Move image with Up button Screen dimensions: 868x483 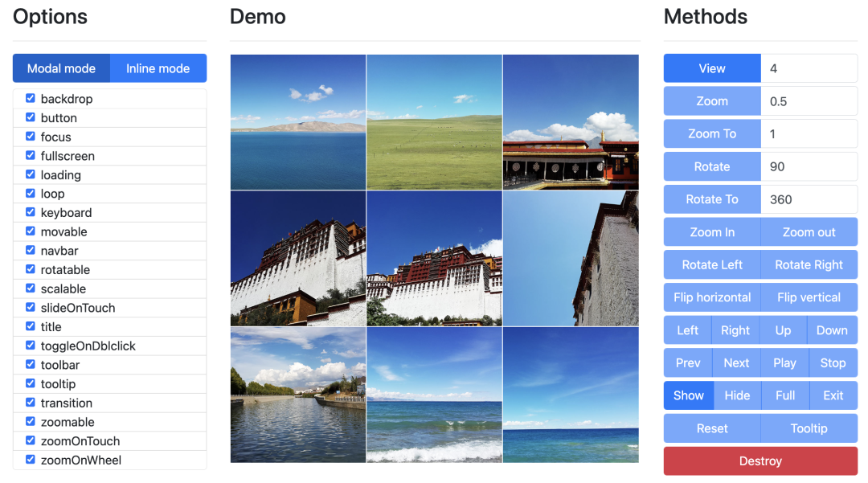pos(784,330)
